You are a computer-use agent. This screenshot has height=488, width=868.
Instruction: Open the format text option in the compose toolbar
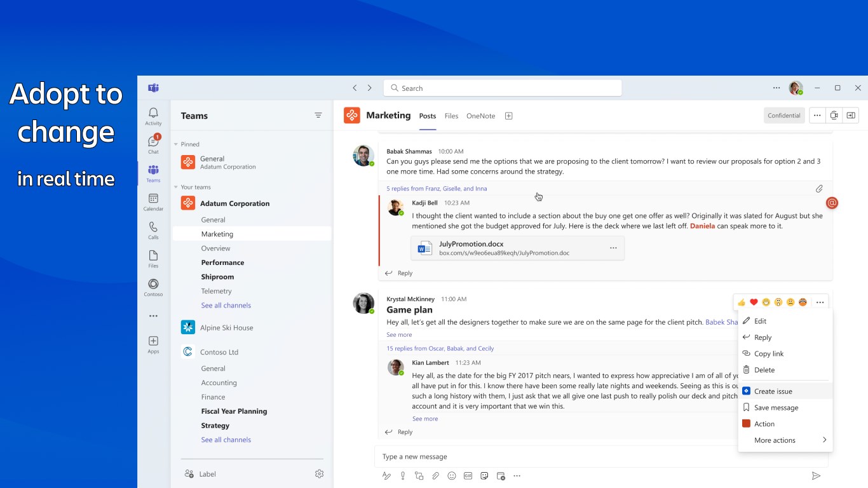[x=386, y=476]
